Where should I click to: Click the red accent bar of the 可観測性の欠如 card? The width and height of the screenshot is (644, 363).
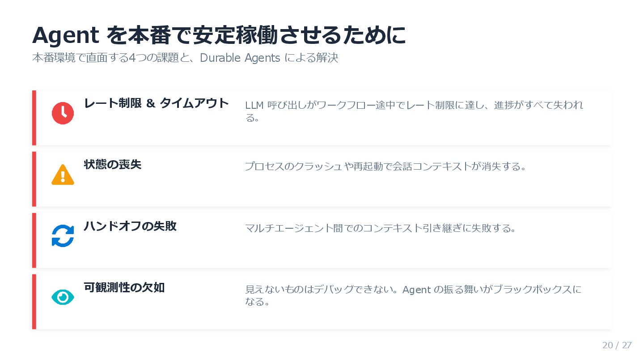coord(34,302)
